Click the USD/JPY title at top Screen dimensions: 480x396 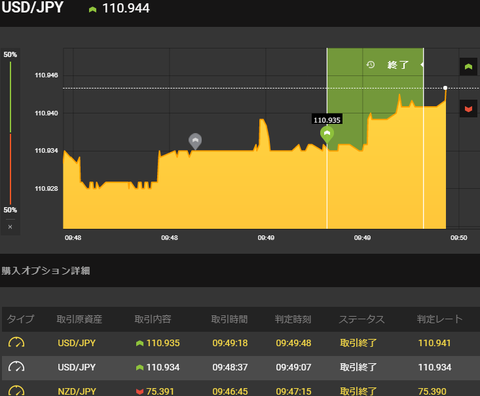[32, 7]
